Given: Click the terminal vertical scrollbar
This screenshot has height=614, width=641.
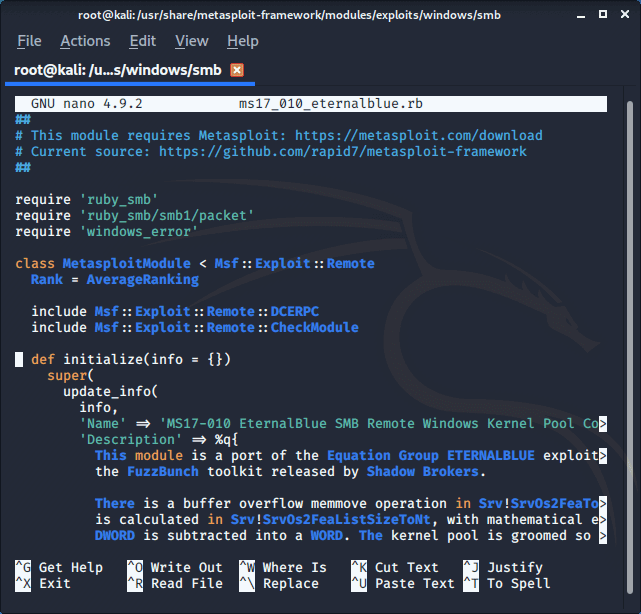Looking at the screenshot, I should point(630,347).
